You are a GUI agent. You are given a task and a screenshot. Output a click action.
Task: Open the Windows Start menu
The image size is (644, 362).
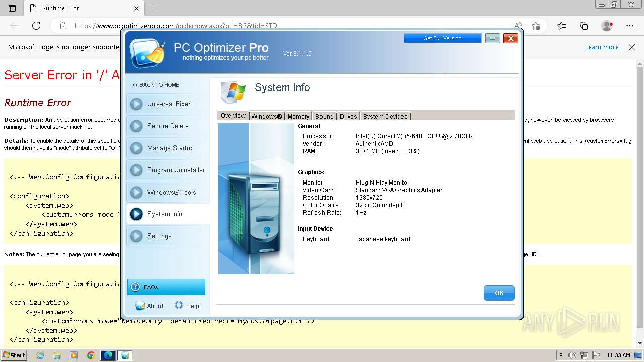pos(14,355)
